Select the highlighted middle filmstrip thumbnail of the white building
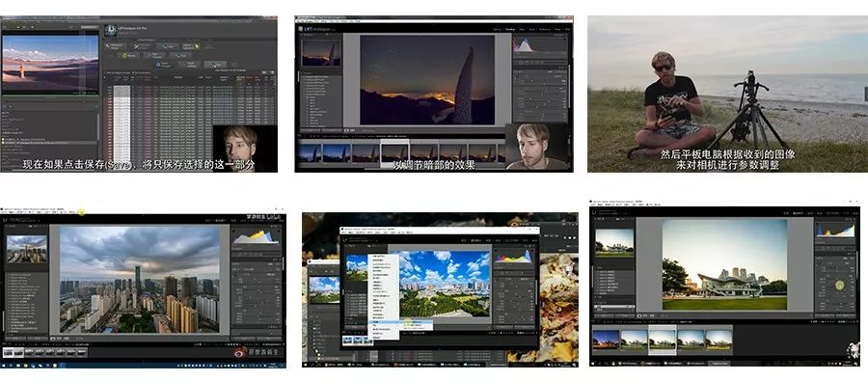The width and height of the screenshot is (868, 382). tap(662, 339)
